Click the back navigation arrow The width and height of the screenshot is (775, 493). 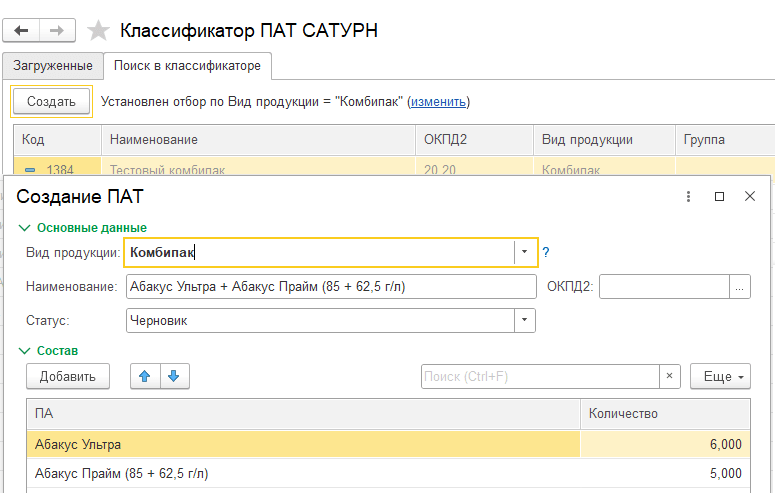[x=22, y=30]
